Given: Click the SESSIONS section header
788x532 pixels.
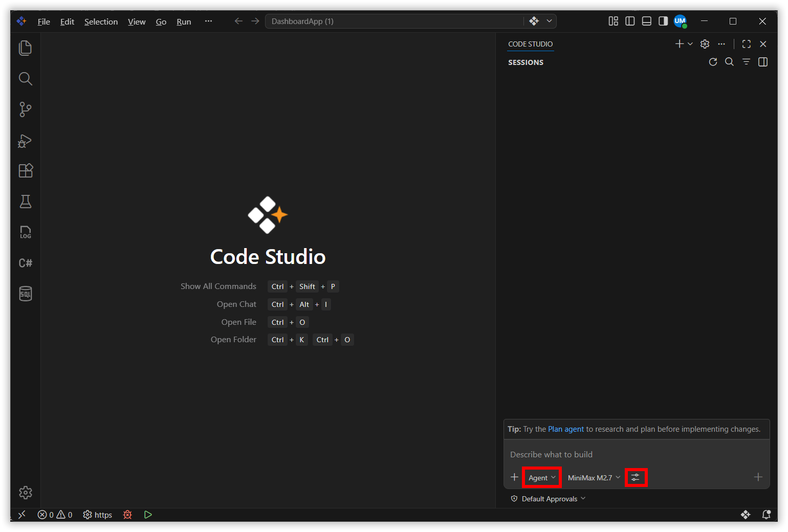Looking at the screenshot, I should pos(526,62).
